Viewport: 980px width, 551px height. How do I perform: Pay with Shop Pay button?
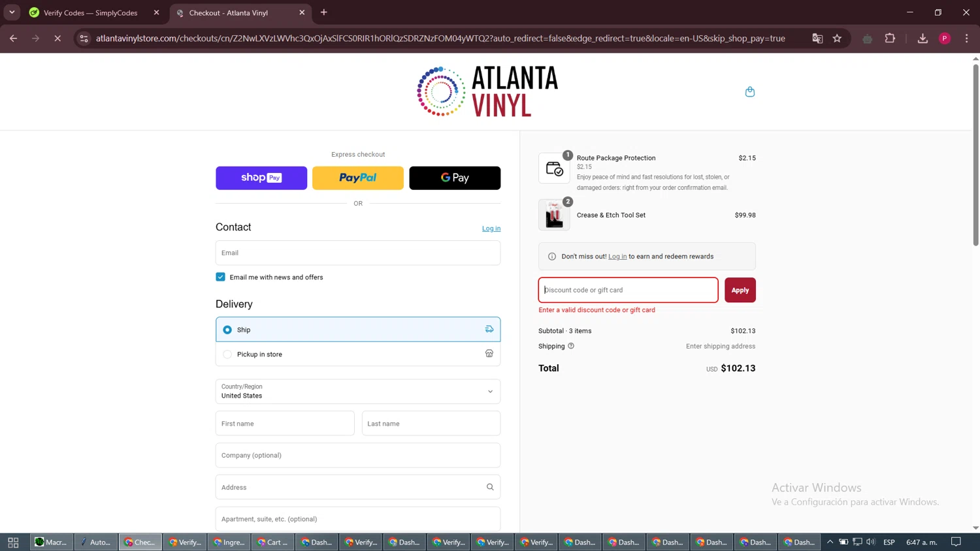pos(261,178)
